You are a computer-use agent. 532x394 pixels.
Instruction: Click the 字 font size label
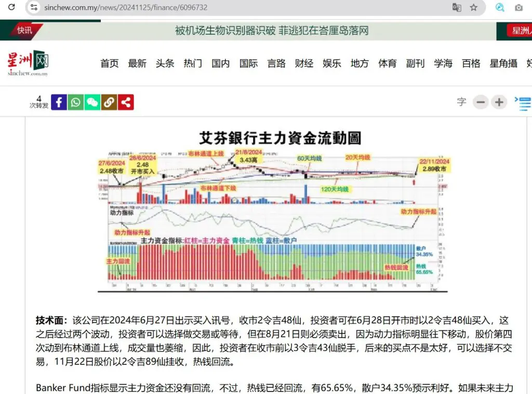click(x=462, y=102)
